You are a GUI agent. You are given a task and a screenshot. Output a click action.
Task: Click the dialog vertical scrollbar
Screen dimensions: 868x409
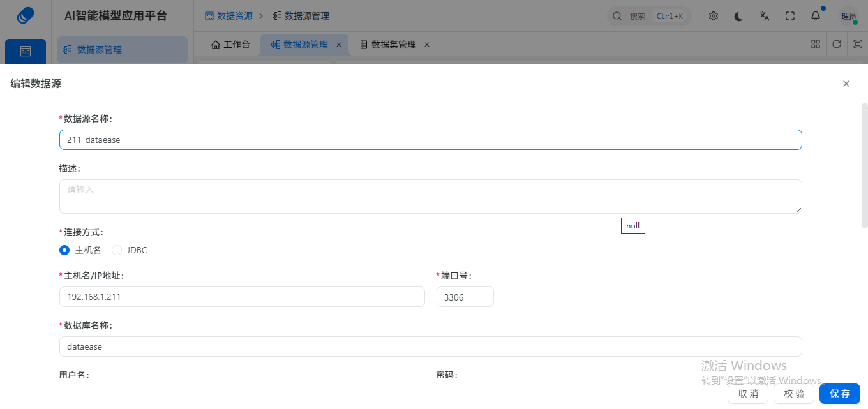(x=865, y=166)
